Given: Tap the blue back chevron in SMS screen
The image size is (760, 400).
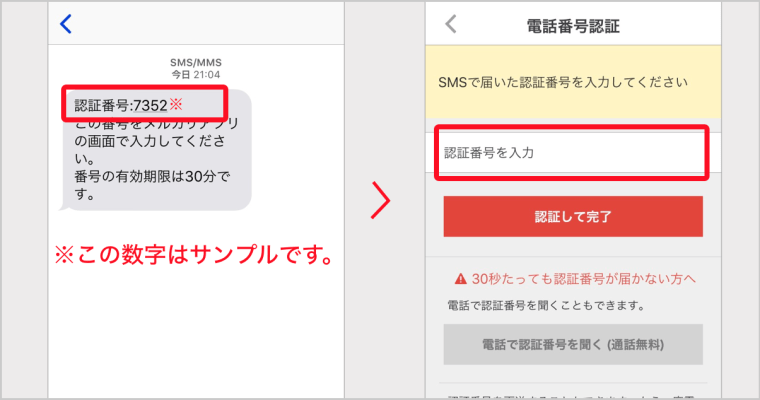Looking at the screenshot, I should [66, 24].
